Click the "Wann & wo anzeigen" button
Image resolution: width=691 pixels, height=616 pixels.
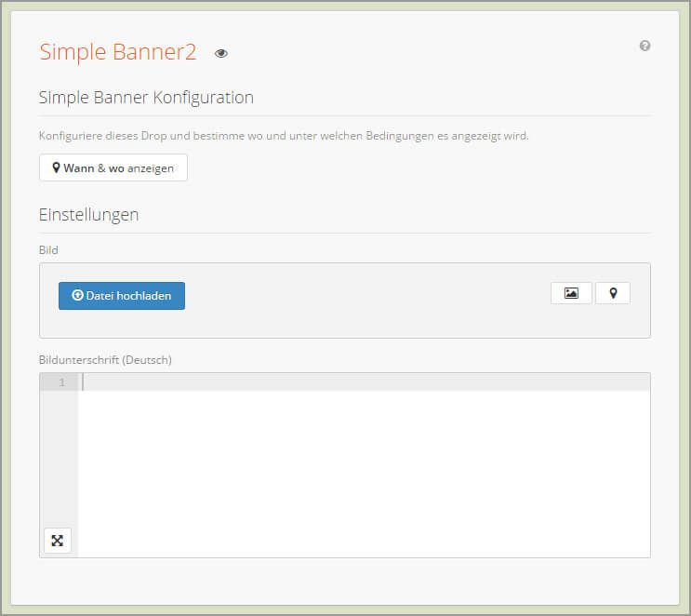[113, 167]
